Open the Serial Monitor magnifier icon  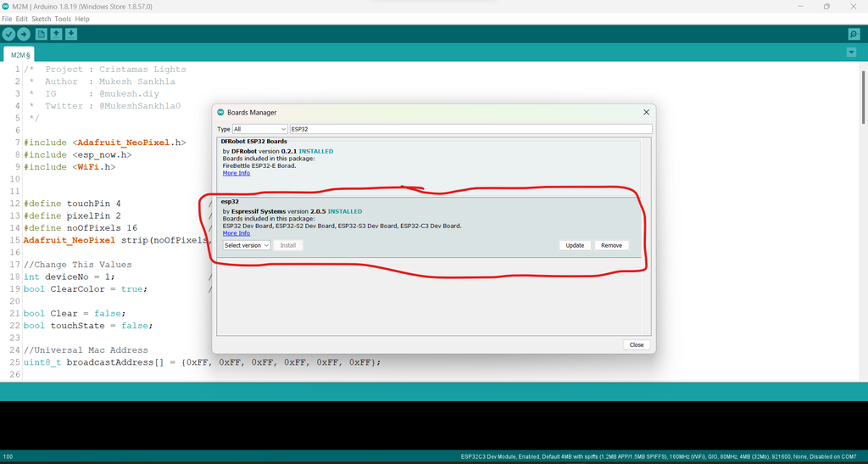[854, 34]
